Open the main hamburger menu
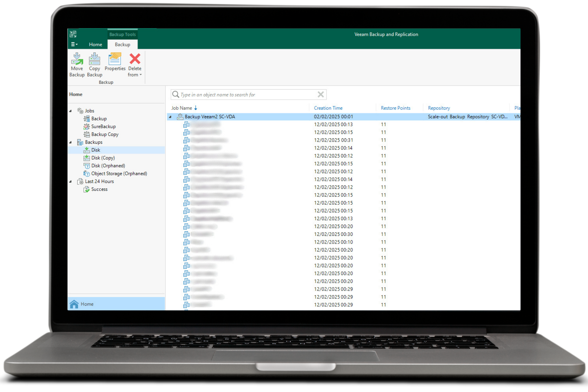588x392 pixels. 74,44
